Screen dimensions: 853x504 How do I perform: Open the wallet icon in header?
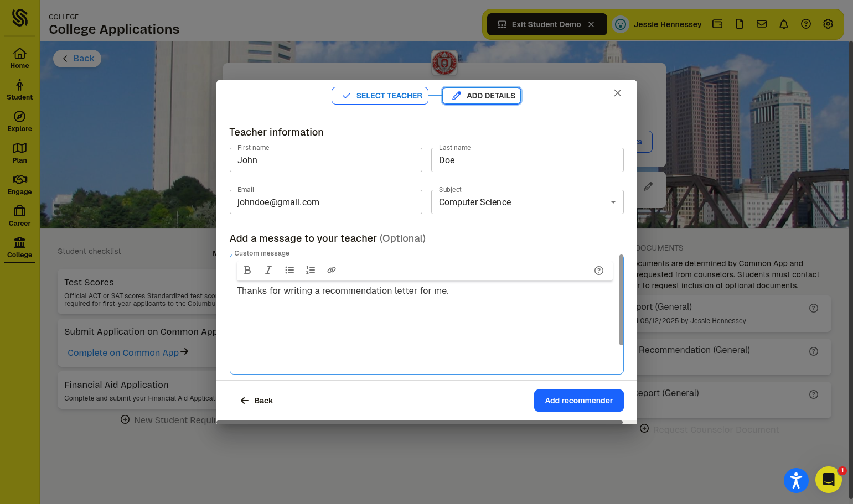pos(717,24)
